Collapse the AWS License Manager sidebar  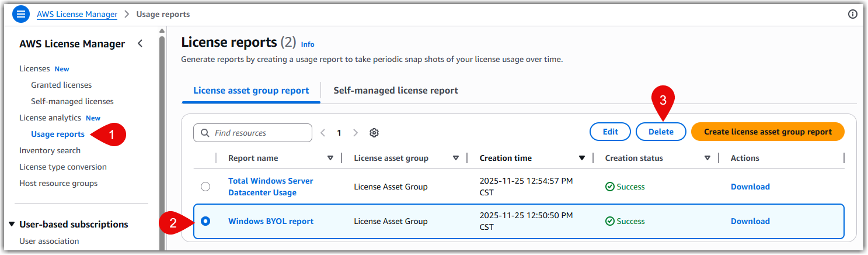coord(140,44)
